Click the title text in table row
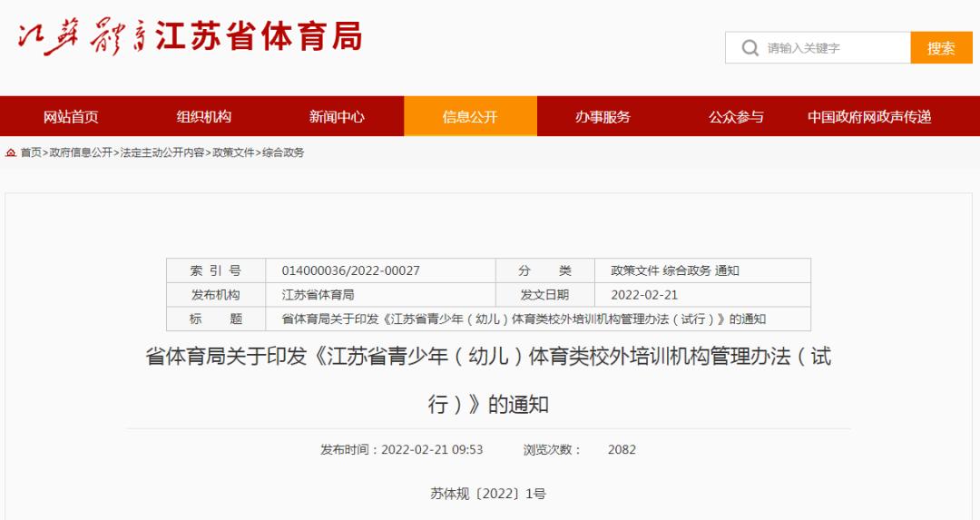The height and width of the screenshot is (520, 980). click(x=524, y=319)
